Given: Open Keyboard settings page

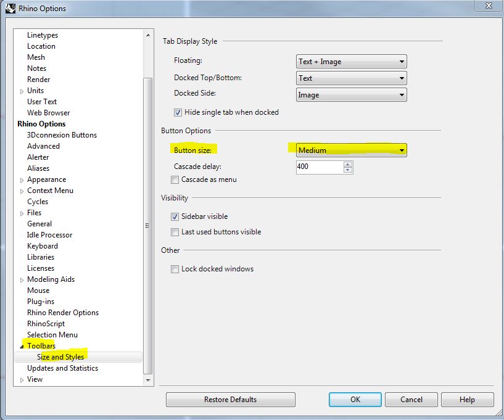Looking at the screenshot, I should 43,246.
